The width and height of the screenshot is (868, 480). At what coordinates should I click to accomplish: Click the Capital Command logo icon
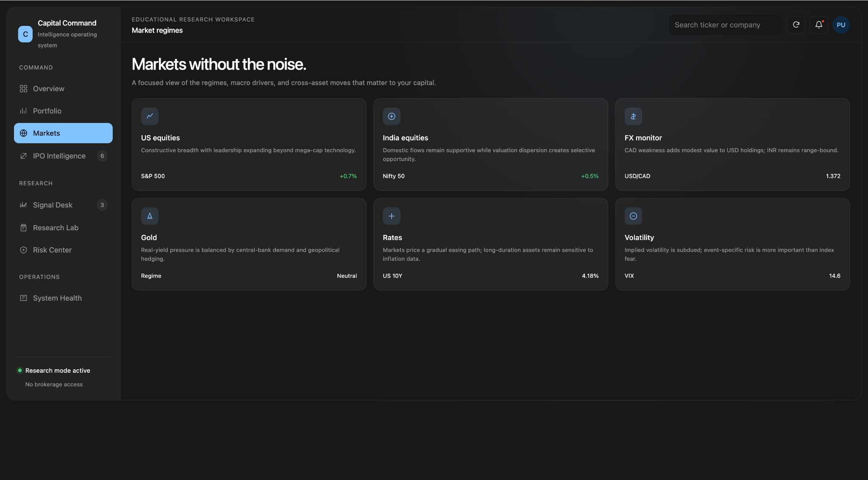pyautogui.click(x=25, y=34)
